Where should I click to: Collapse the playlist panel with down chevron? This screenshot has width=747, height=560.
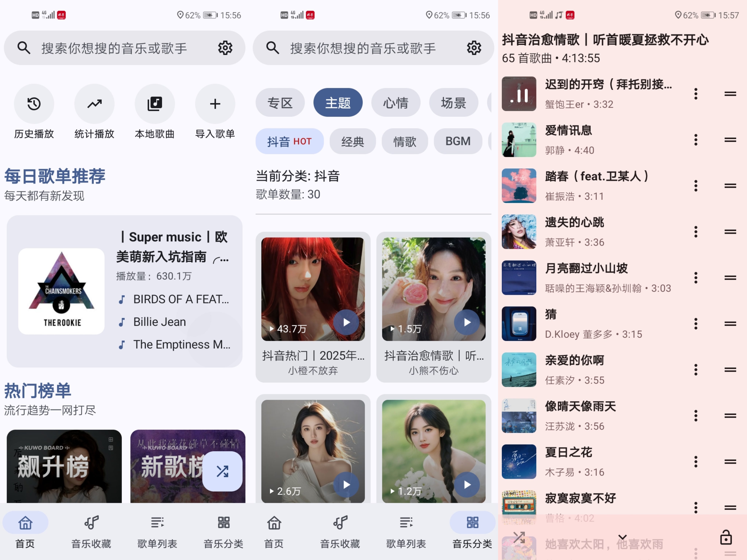pos(622,537)
